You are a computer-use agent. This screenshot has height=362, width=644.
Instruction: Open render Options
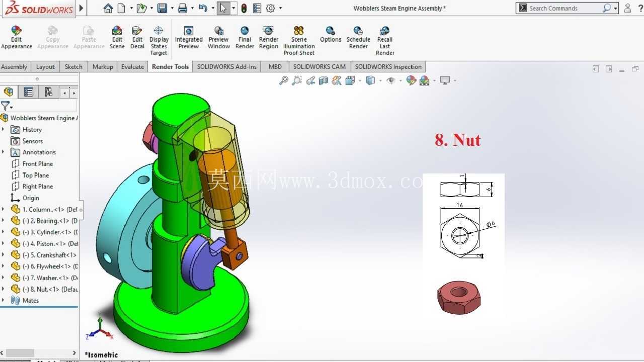[331, 35]
